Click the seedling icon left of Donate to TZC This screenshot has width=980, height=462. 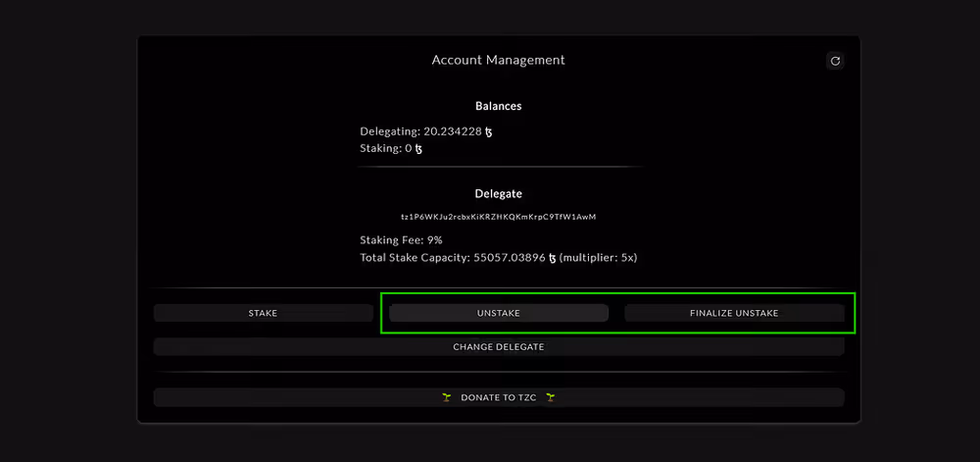tap(447, 397)
